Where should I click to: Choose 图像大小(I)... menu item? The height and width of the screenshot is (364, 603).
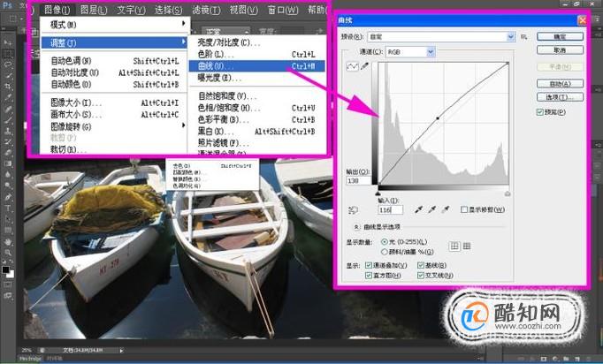pos(115,102)
